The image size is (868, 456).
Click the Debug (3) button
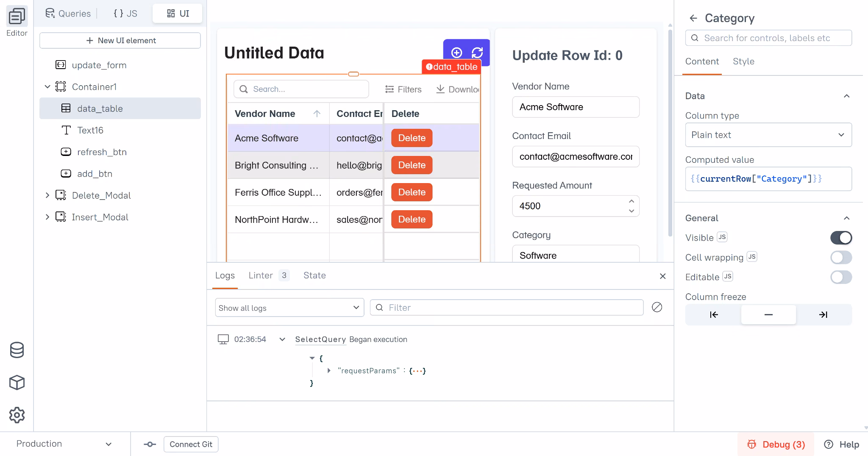coord(776,444)
